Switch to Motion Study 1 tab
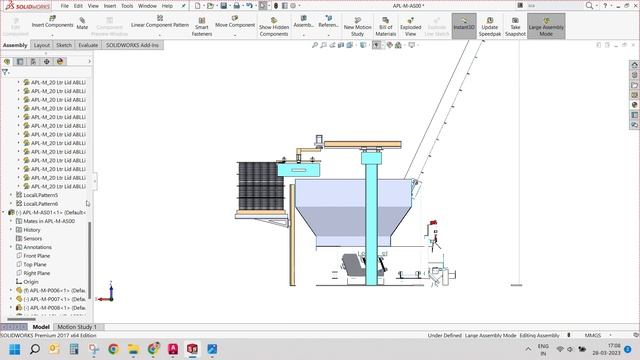The height and width of the screenshot is (360, 640). (77, 327)
